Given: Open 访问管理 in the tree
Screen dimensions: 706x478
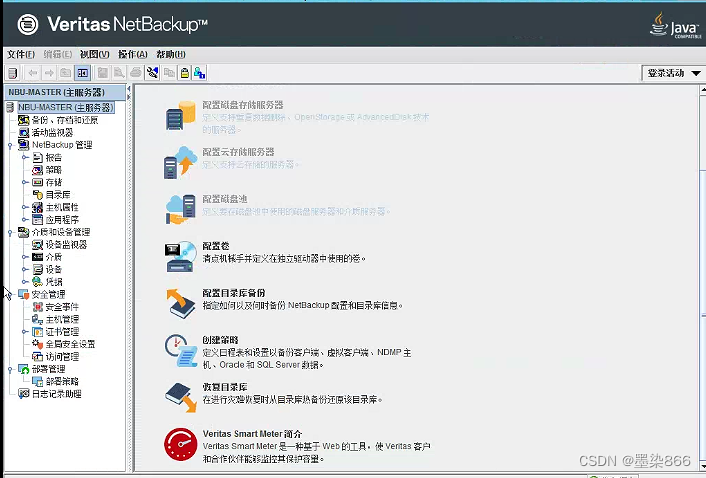Looking at the screenshot, I should point(62,357).
